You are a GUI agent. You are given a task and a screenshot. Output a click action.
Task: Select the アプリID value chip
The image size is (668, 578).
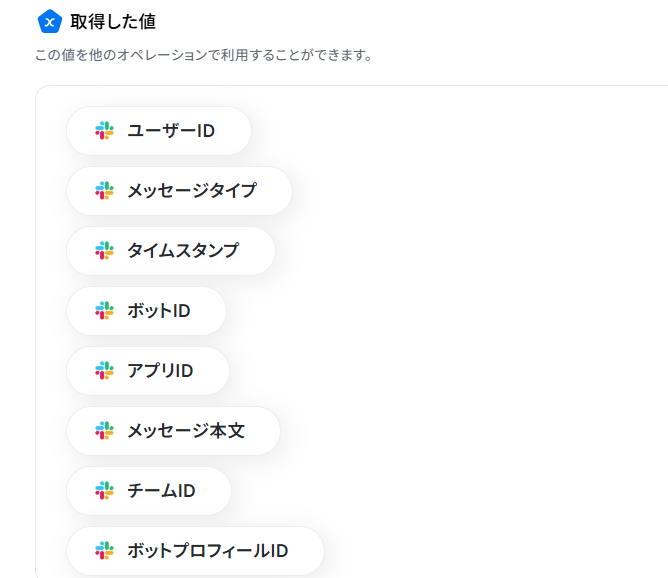(148, 371)
